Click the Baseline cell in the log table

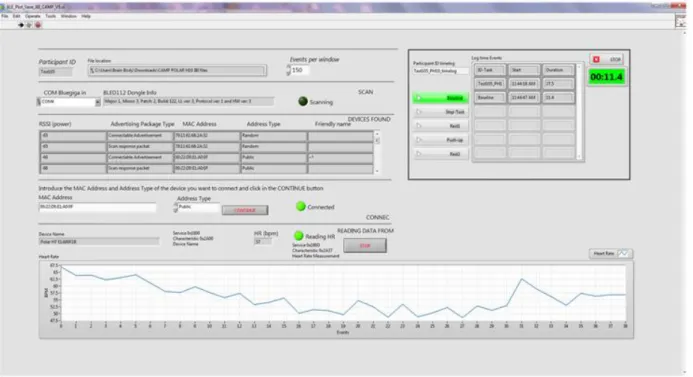click(490, 97)
